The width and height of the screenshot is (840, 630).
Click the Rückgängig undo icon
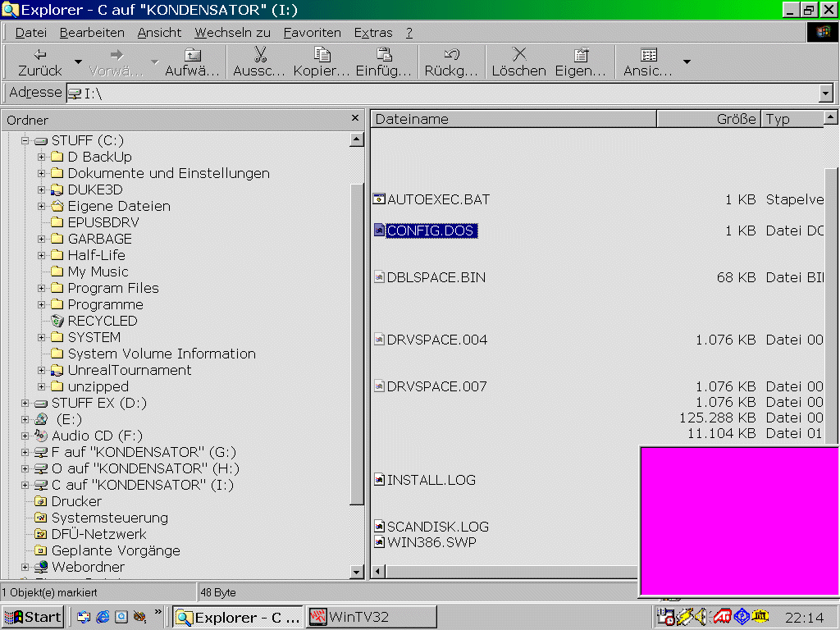click(x=451, y=55)
